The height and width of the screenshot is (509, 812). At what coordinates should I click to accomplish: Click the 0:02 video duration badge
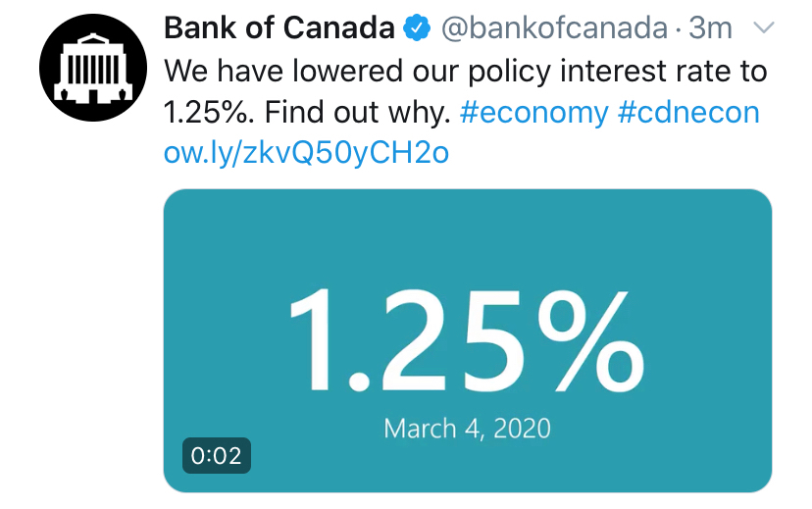click(x=217, y=456)
